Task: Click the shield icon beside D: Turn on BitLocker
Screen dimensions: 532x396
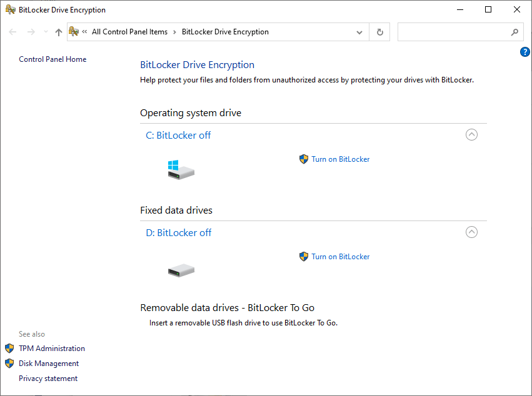Action: pos(304,257)
